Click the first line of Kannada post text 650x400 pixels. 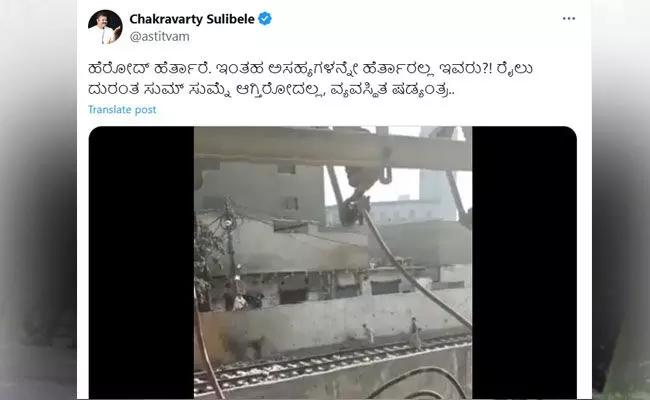310,69
